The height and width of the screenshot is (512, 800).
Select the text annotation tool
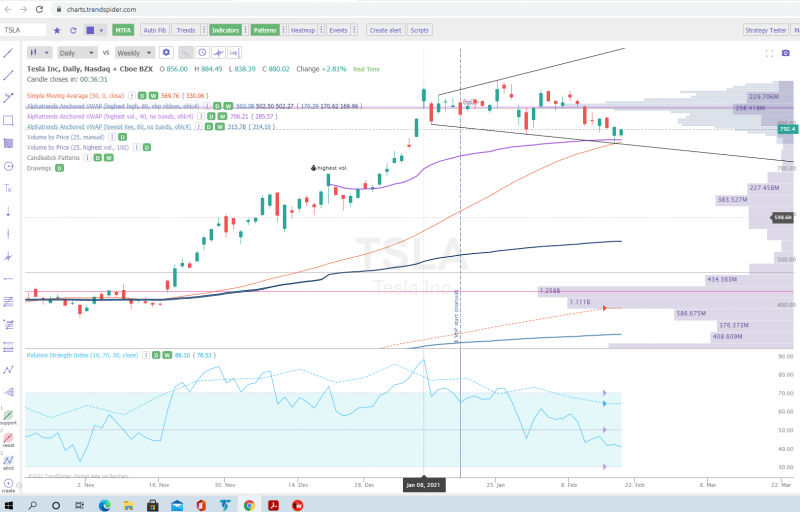(x=8, y=189)
